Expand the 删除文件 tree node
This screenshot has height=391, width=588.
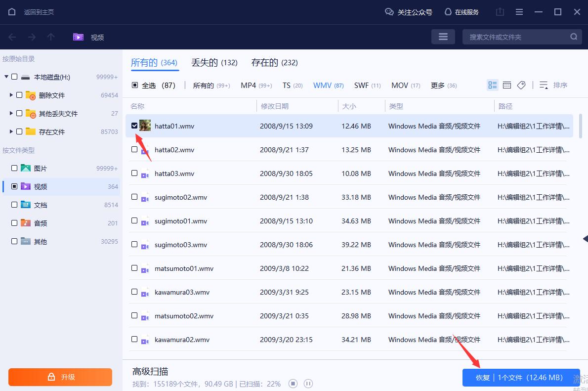[x=12, y=95]
